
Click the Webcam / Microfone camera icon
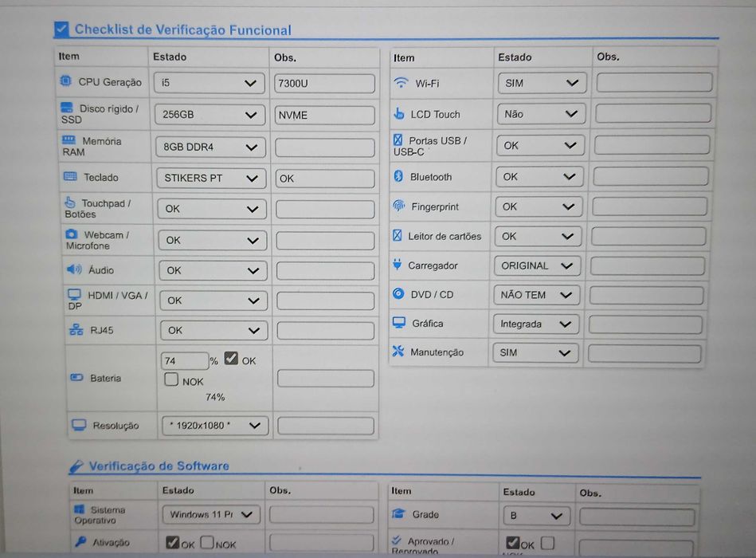point(72,234)
